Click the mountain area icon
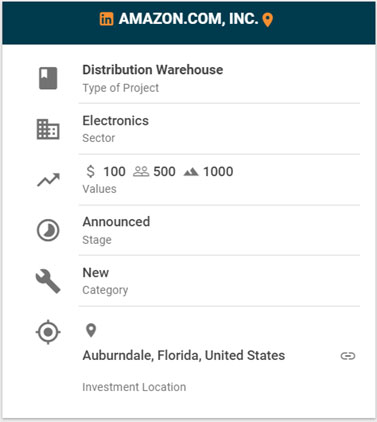 click(x=191, y=172)
